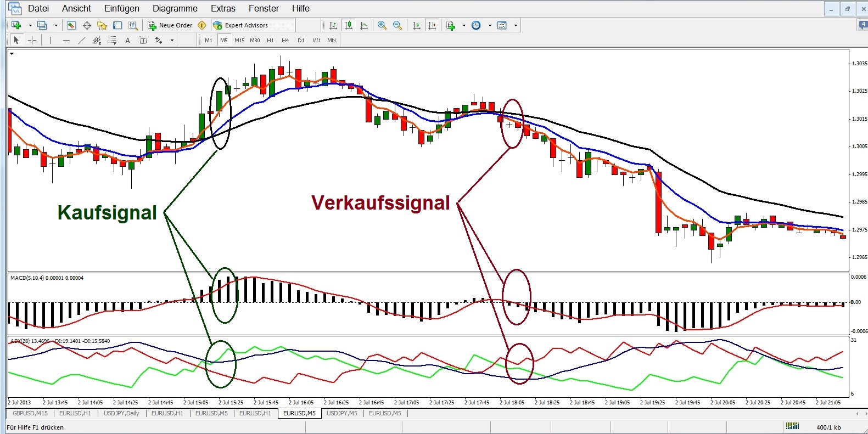Select the crosshair tool
Image resolution: width=868 pixels, height=434 pixels.
(32, 40)
